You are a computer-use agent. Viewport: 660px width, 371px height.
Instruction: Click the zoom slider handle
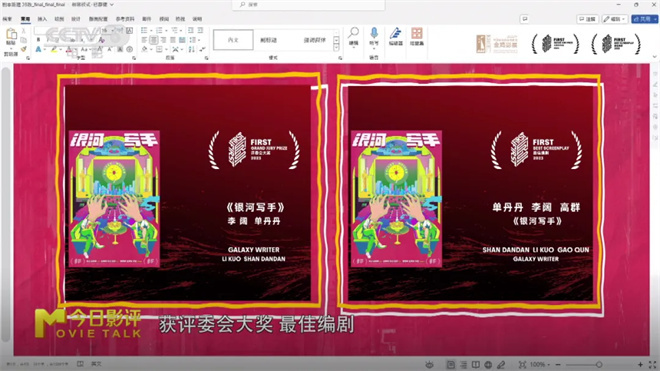[x=599, y=364]
